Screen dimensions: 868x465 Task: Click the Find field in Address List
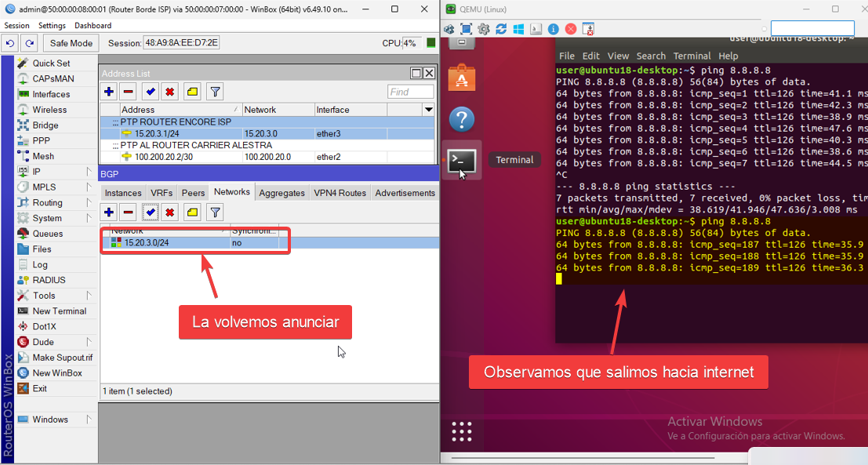(410, 92)
